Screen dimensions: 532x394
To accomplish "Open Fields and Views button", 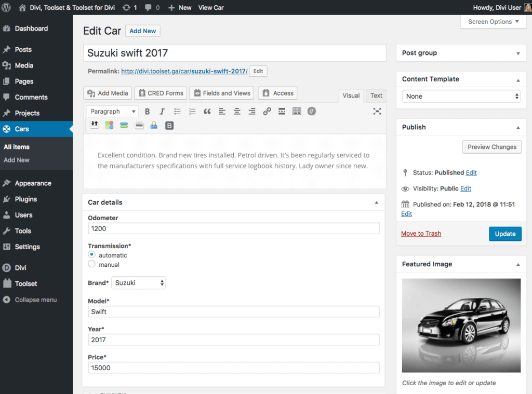I will 222,93.
